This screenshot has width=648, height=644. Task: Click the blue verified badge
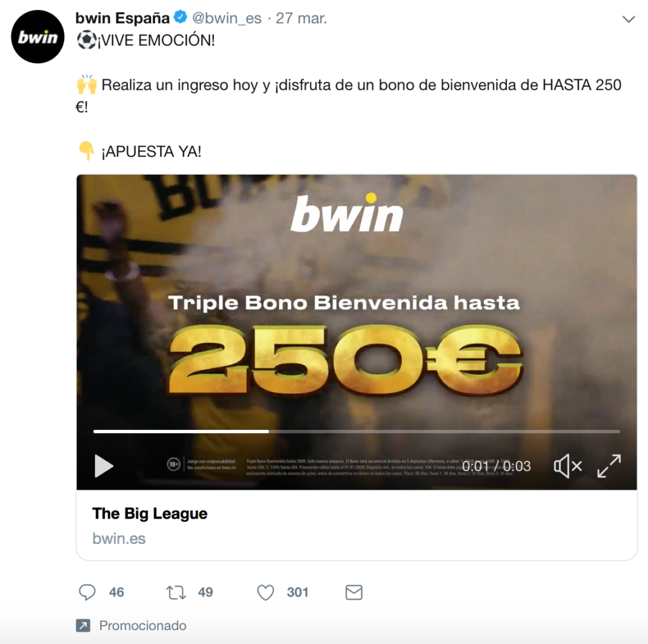coord(180,17)
